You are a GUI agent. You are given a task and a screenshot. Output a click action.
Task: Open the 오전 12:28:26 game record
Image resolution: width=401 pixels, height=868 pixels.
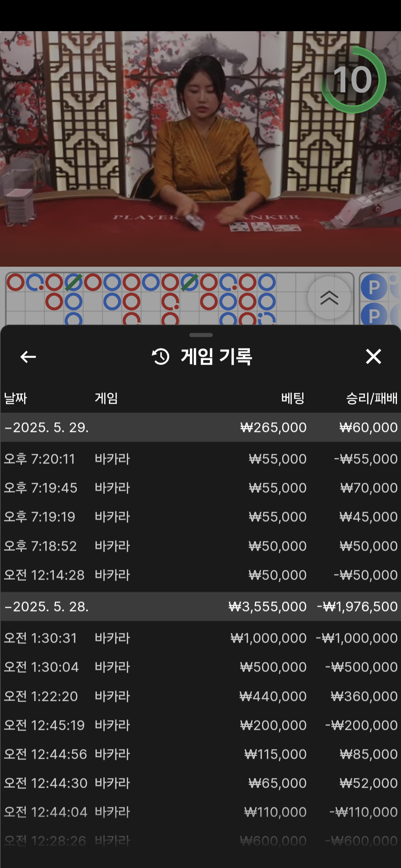click(200, 841)
